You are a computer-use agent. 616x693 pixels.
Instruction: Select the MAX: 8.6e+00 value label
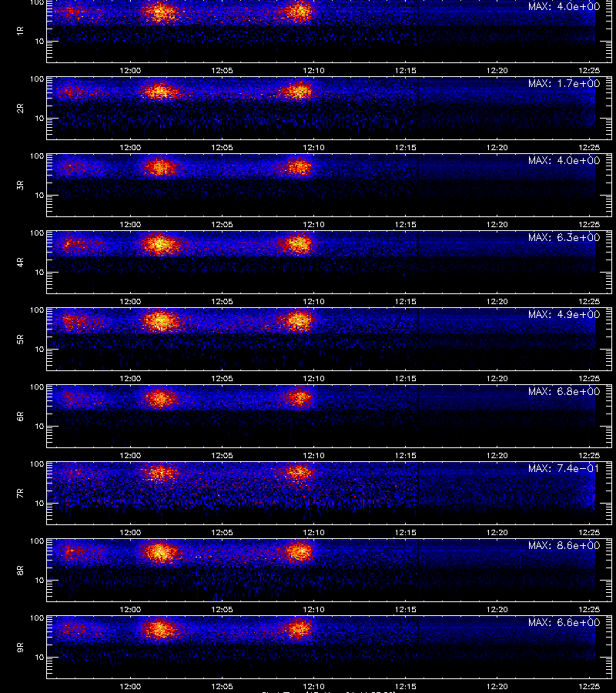click(x=564, y=545)
